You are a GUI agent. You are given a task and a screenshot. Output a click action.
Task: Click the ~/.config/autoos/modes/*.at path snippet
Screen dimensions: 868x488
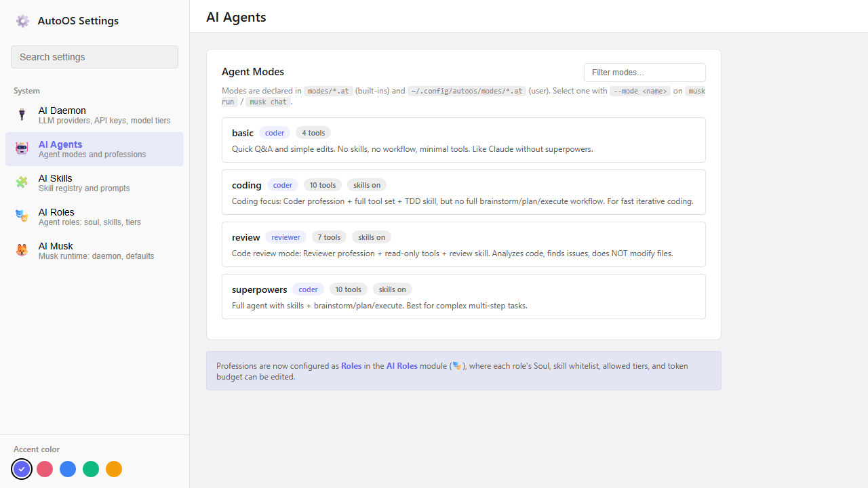[x=467, y=91]
